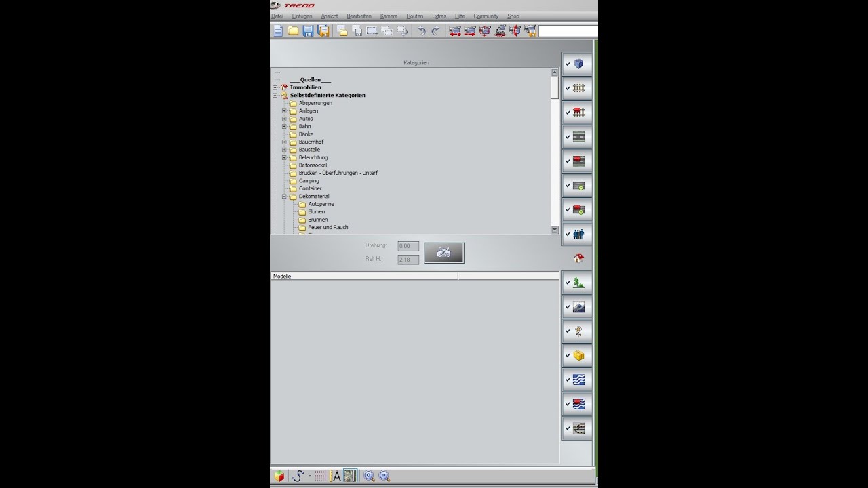Toggle the yellow box goods layer button
The image size is (868, 488).
[x=577, y=356]
